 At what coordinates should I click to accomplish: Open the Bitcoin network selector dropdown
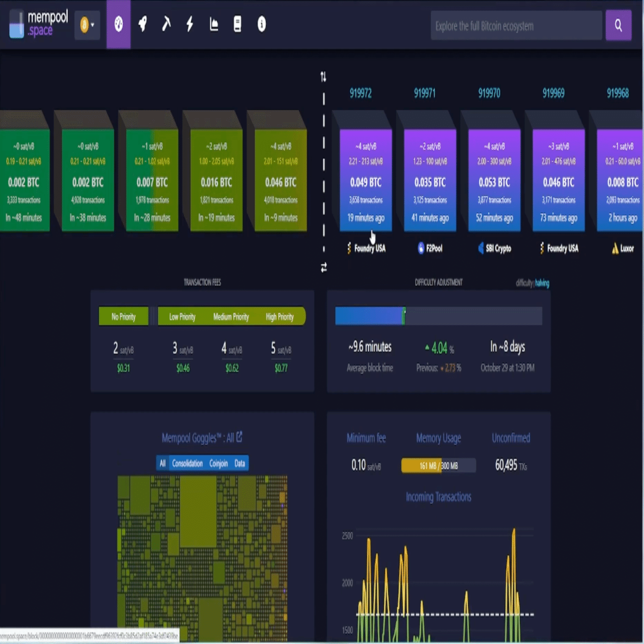(87, 24)
